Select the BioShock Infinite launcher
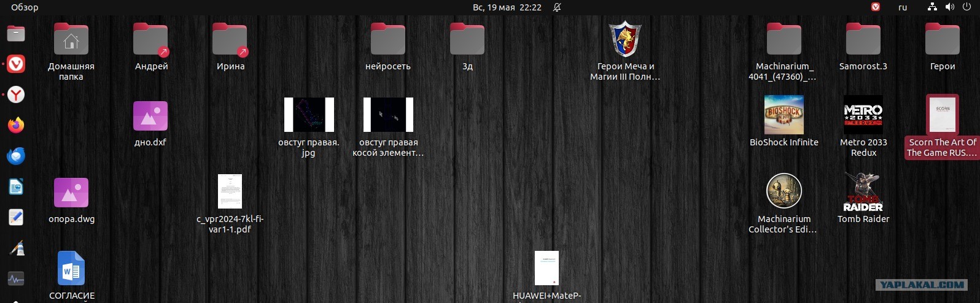 (x=784, y=121)
